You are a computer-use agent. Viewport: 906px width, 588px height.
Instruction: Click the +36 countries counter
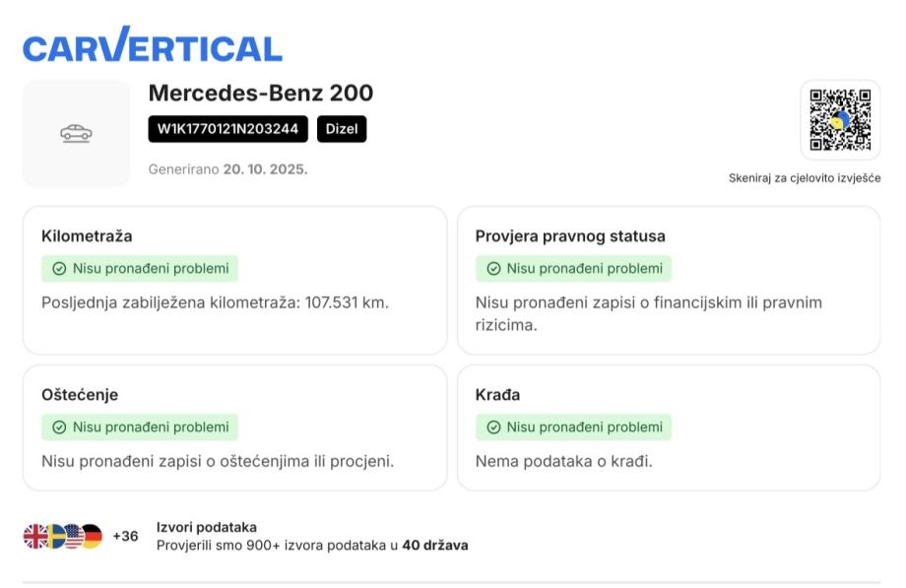[x=125, y=537]
